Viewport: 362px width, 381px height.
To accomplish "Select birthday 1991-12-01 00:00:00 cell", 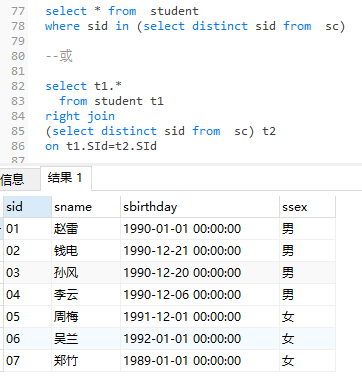I will click(200, 317).
